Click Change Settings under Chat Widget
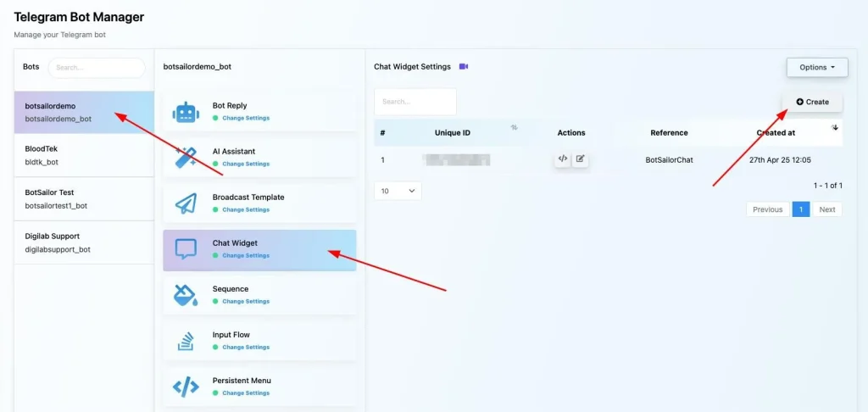 point(246,256)
